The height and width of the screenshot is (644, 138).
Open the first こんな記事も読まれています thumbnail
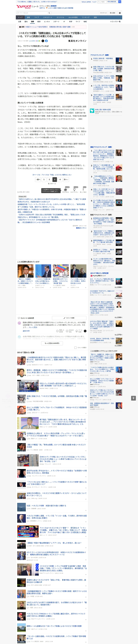tap(26, 271)
